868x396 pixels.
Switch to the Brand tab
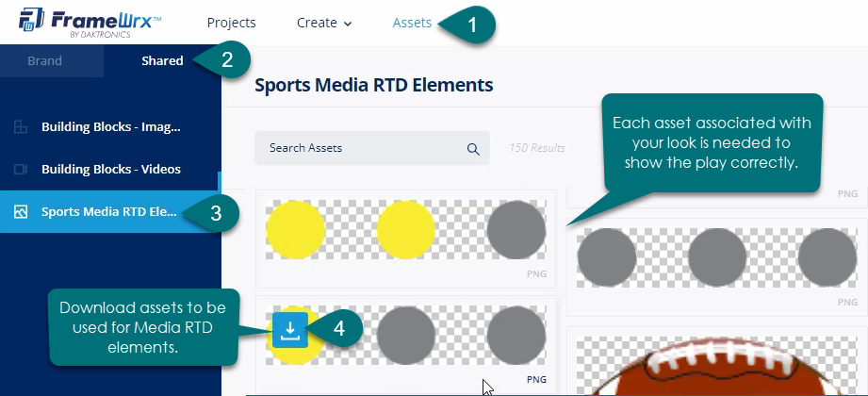[x=44, y=60]
